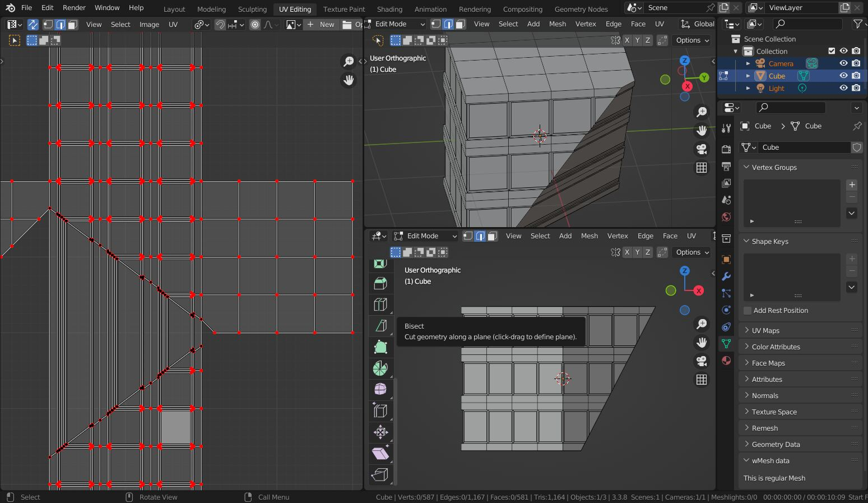Viewport: 868px width, 503px height.
Task: Select the Rip Region tool
Action: pyautogui.click(x=380, y=474)
